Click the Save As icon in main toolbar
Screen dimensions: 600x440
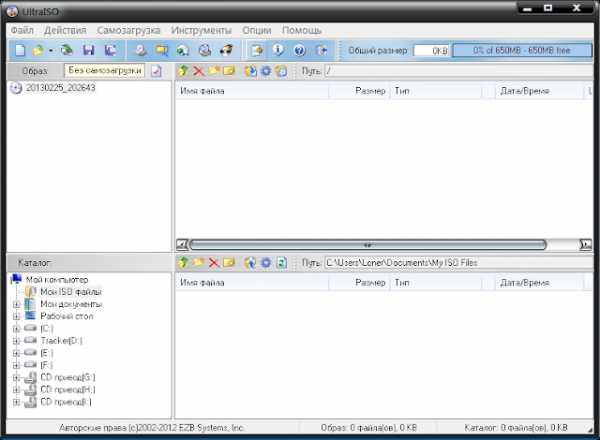(x=110, y=50)
